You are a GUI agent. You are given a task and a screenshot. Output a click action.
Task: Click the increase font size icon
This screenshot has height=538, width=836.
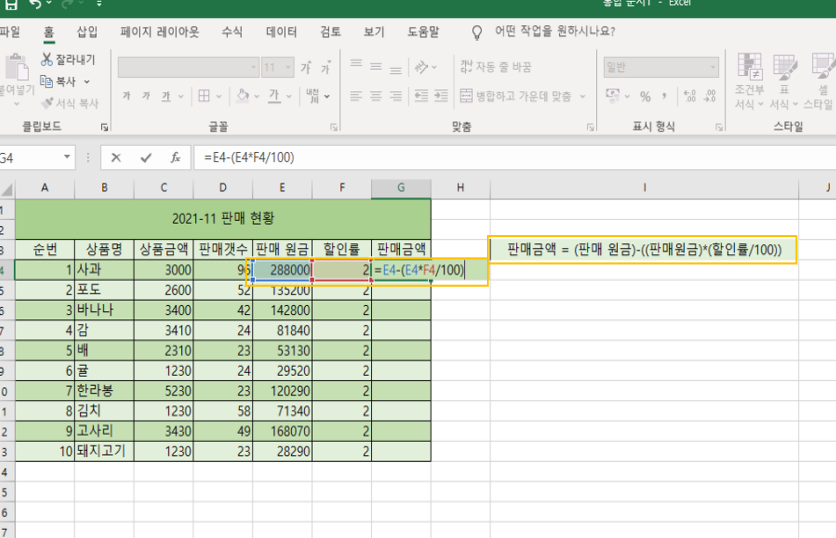pos(306,68)
